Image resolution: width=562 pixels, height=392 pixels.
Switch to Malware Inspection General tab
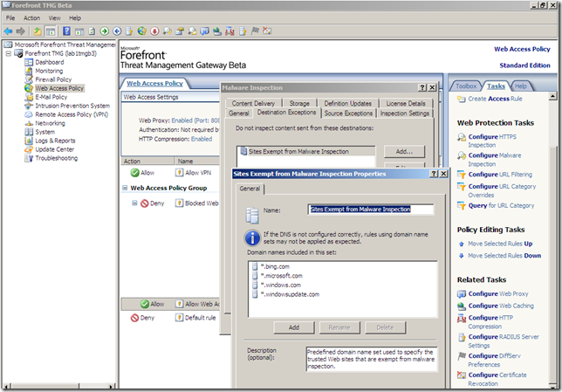[x=239, y=113]
